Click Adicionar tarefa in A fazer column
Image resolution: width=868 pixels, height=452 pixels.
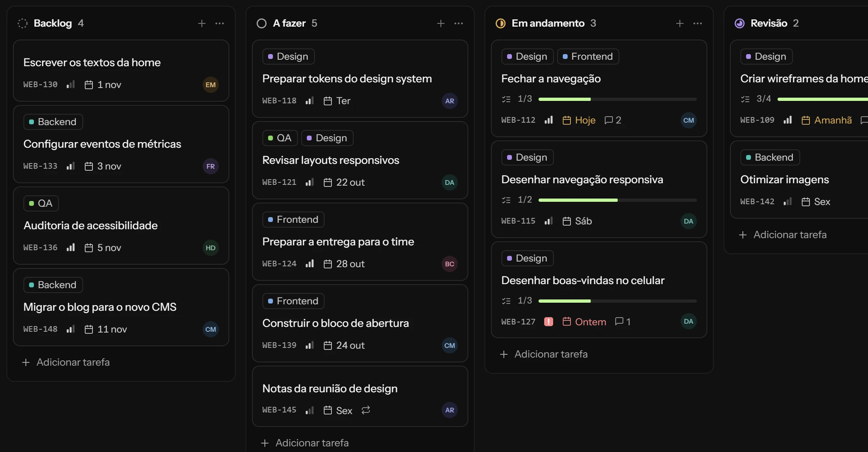click(304, 443)
